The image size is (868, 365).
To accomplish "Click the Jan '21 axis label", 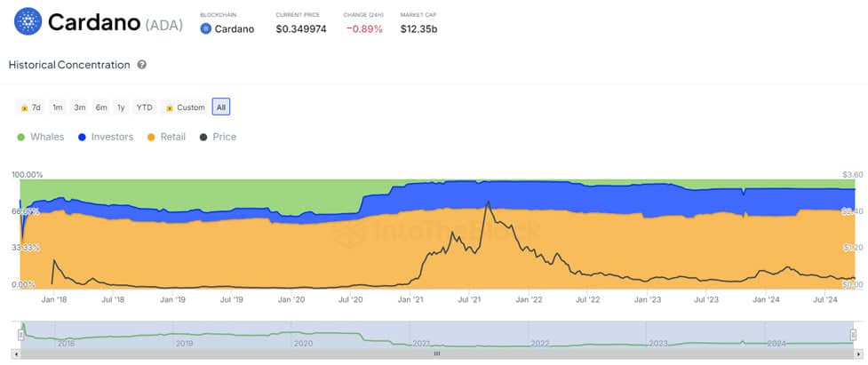I will point(412,300).
